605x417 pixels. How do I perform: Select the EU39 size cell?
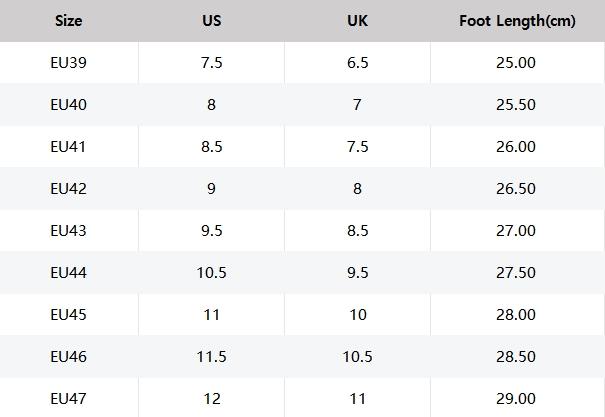pyautogui.click(x=68, y=62)
